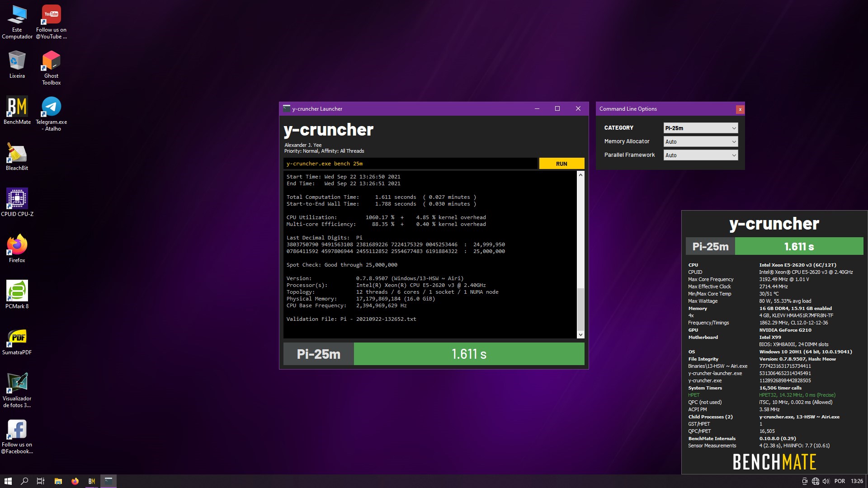Click the NVIDIA GeForce G210 GPU value
The image size is (868, 488).
[785, 330]
